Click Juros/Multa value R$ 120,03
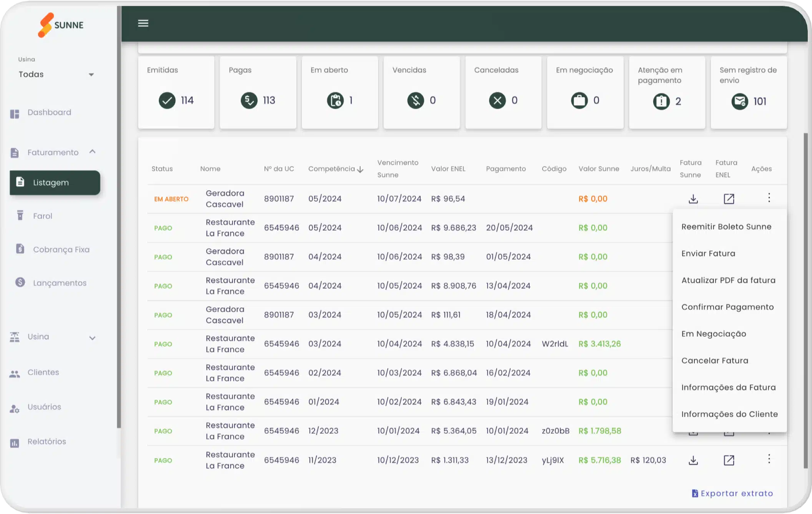This screenshot has width=812, height=514. point(648,460)
